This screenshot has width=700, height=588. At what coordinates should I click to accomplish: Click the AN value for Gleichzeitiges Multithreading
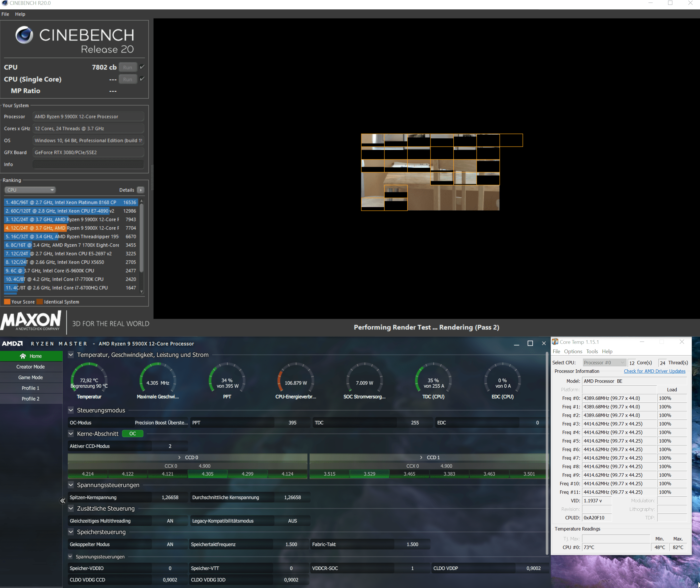170,521
